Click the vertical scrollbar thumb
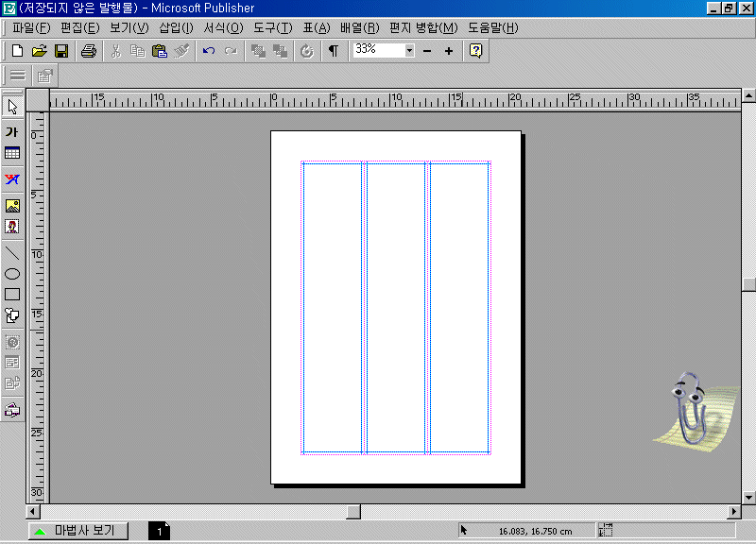 (x=748, y=284)
